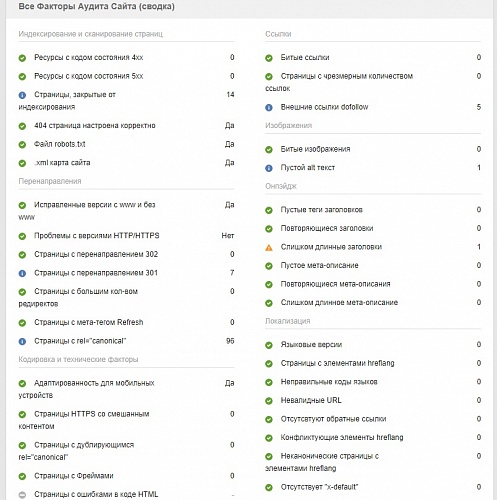Viewport: 497px width, 500px height.
Task: Click orange warning icon beside 'Слишком длинные заголовки'
Action: tap(269, 248)
